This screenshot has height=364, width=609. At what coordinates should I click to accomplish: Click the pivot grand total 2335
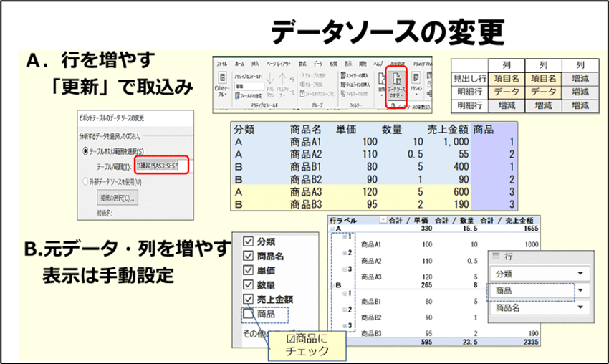(530, 342)
